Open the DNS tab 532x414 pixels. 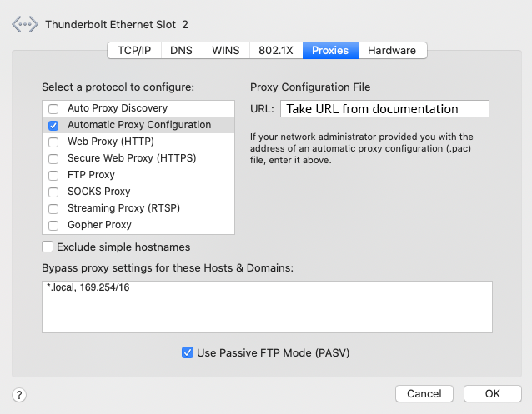coord(181,51)
